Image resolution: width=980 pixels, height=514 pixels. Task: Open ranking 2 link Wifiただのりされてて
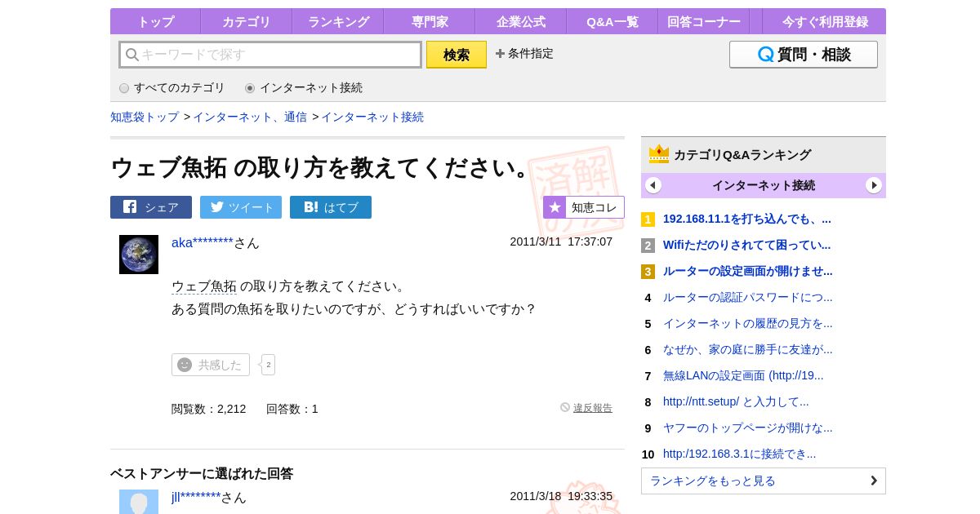point(747,245)
